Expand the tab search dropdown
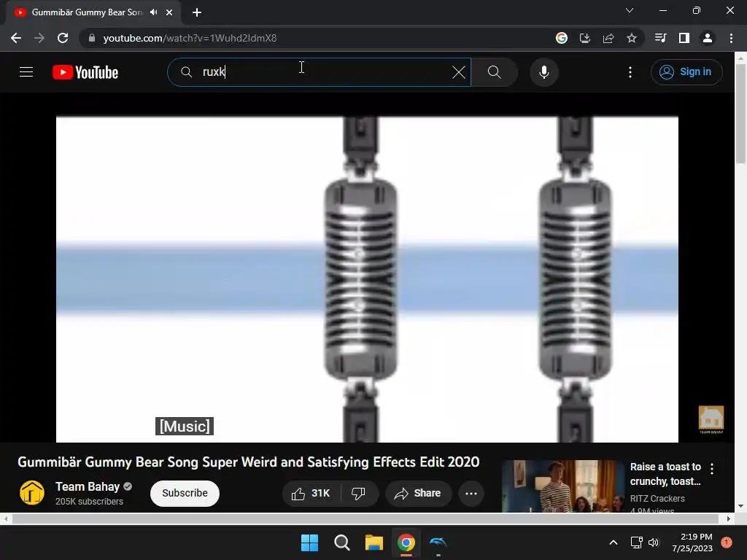Viewport: 747px width, 560px height. pos(630,10)
